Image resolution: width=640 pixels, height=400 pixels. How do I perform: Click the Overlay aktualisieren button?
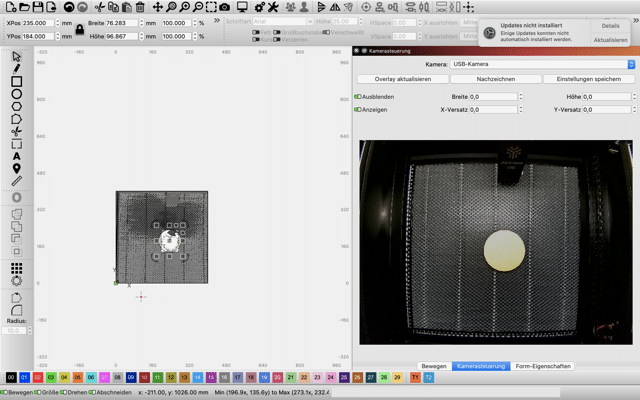pos(403,79)
